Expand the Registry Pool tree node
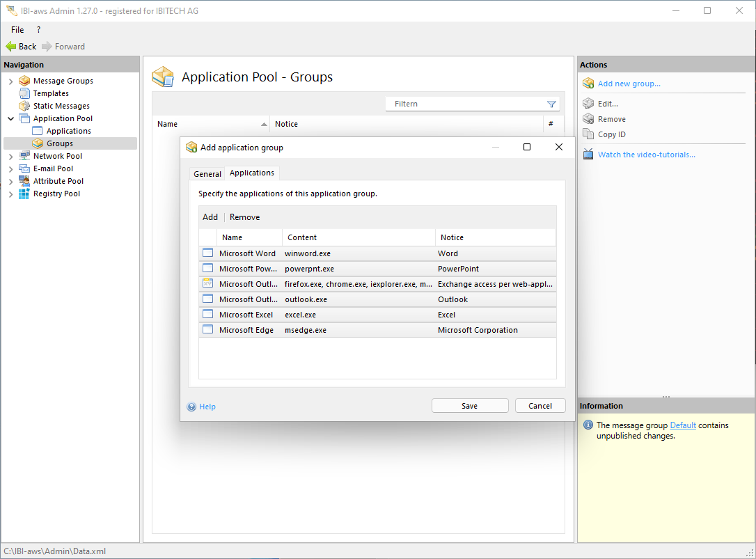This screenshot has width=756, height=559. click(x=10, y=194)
